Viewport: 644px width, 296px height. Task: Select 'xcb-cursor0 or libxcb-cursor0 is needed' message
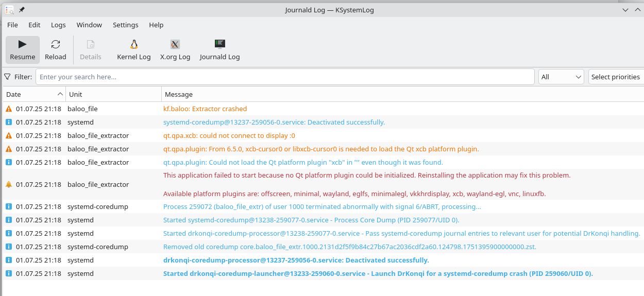(321, 149)
